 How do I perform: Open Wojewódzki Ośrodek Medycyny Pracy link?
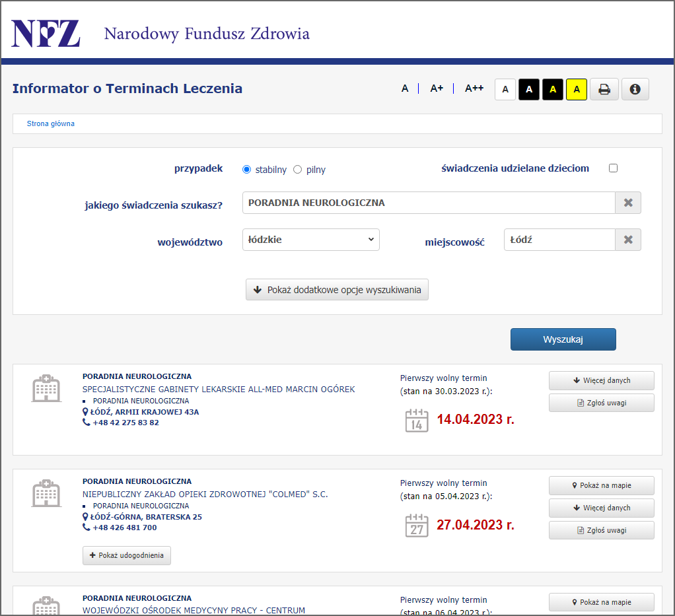point(194,611)
